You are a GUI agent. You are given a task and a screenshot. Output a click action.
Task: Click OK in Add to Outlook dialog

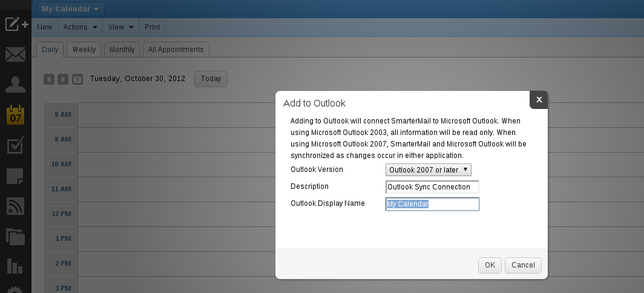coord(490,265)
